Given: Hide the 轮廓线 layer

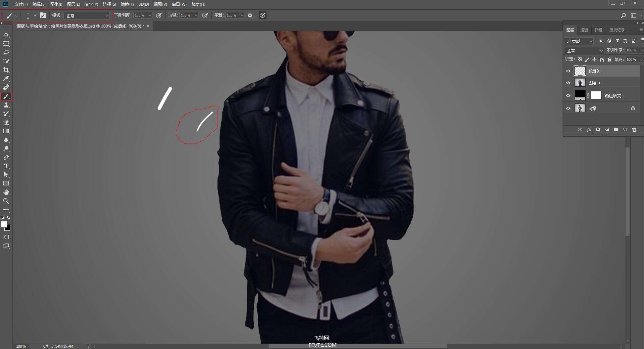Looking at the screenshot, I should [568, 71].
